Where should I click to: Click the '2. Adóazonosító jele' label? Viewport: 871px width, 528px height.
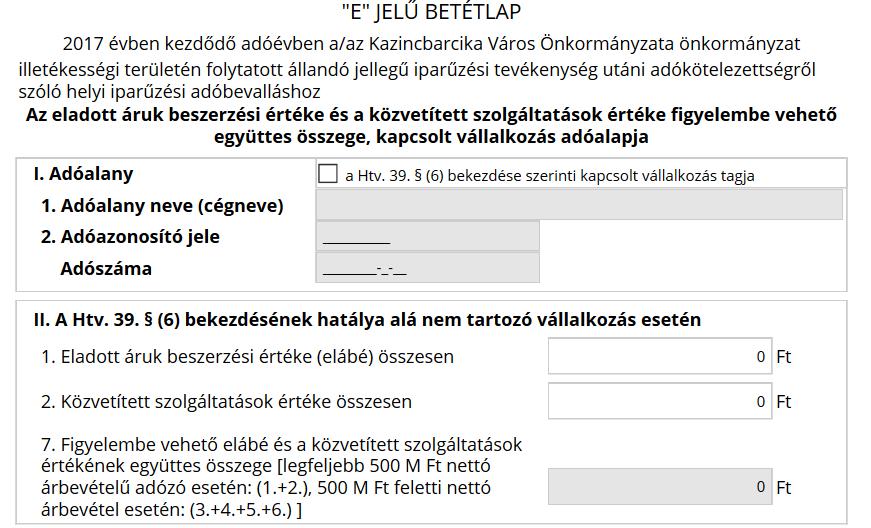[x=131, y=237]
